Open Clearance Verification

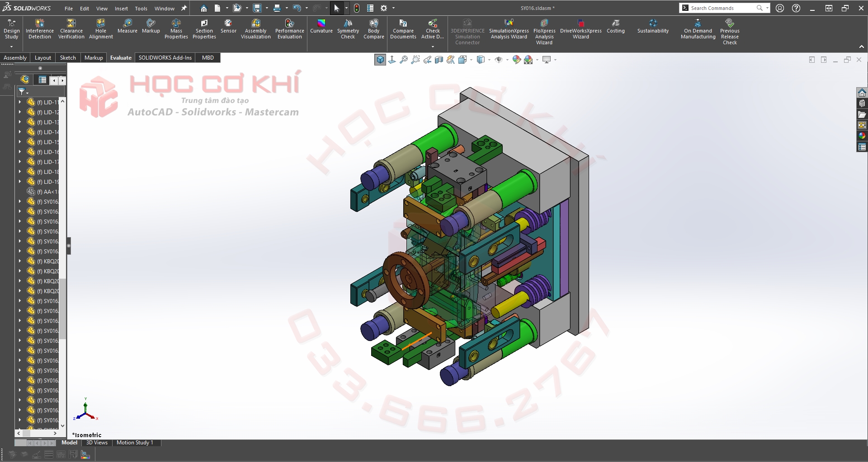pos(71,29)
